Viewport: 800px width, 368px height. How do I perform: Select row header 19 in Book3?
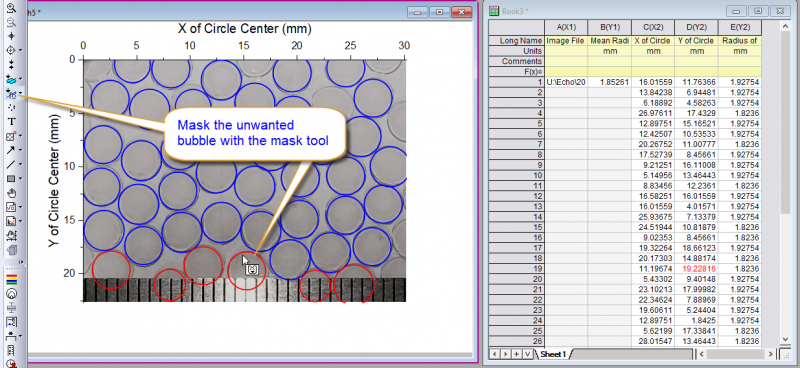(x=516, y=268)
